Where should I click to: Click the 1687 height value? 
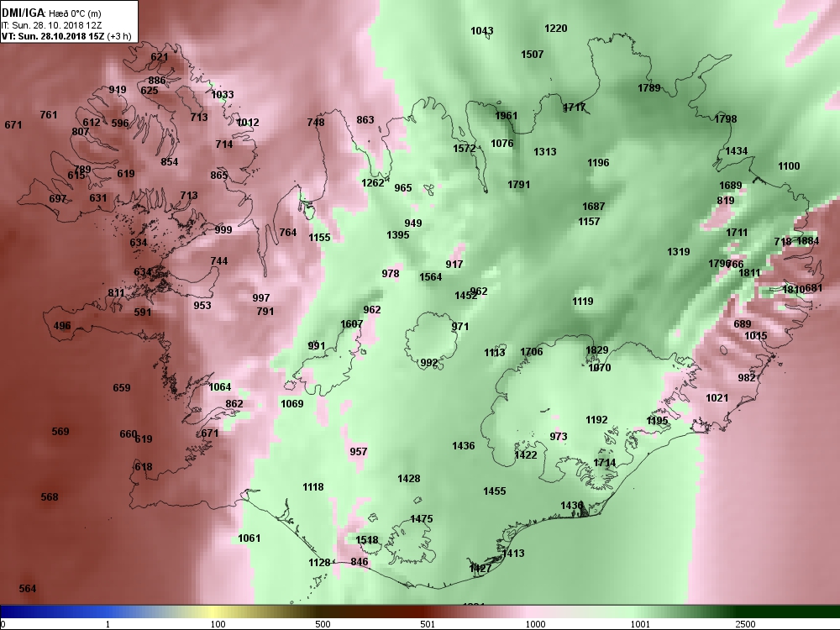click(x=594, y=207)
